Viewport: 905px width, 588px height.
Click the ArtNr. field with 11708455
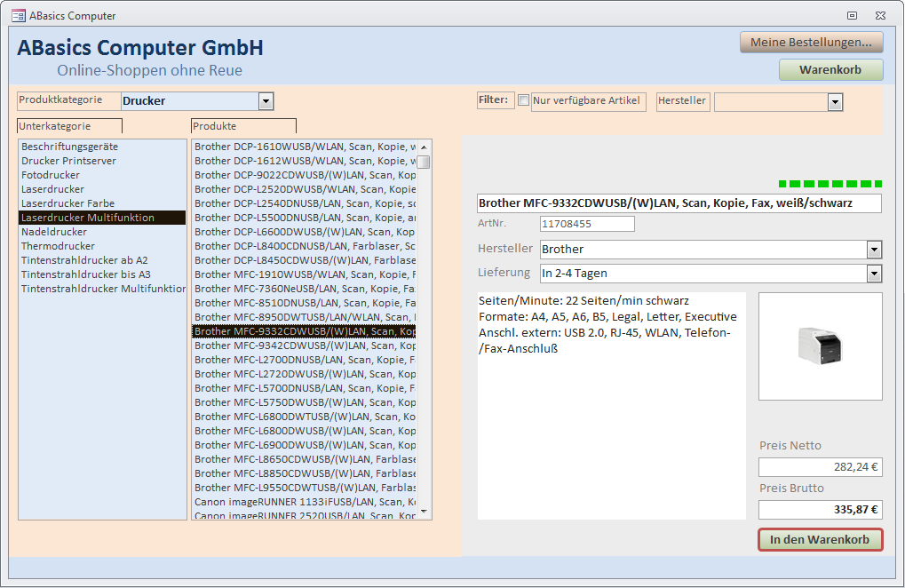point(587,224)
